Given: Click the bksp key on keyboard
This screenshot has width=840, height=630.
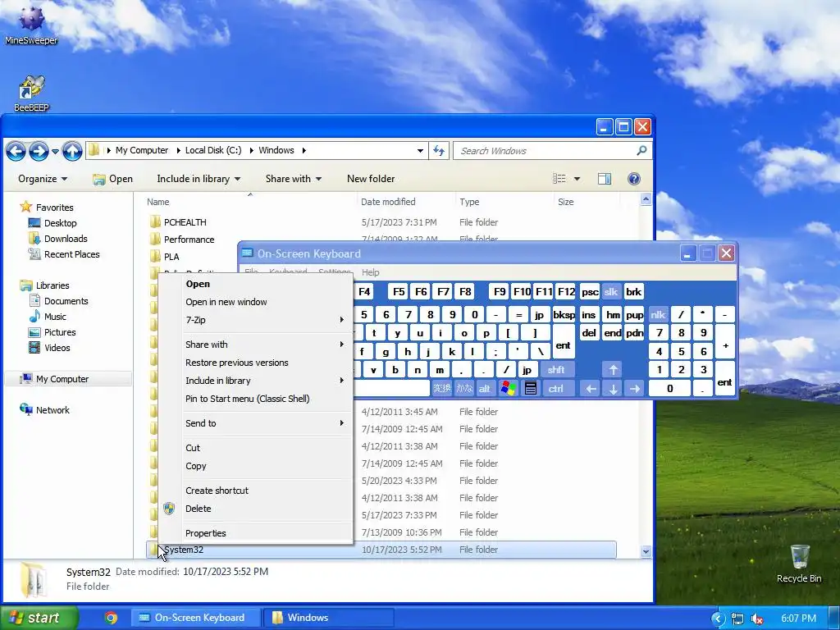Looking at the screenshot, I should [x=564, y=315].
